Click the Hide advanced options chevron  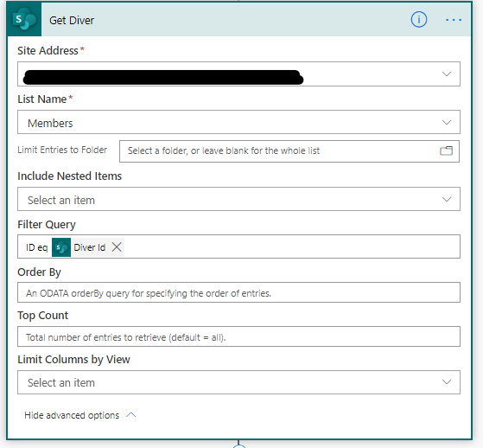point(131,415)
